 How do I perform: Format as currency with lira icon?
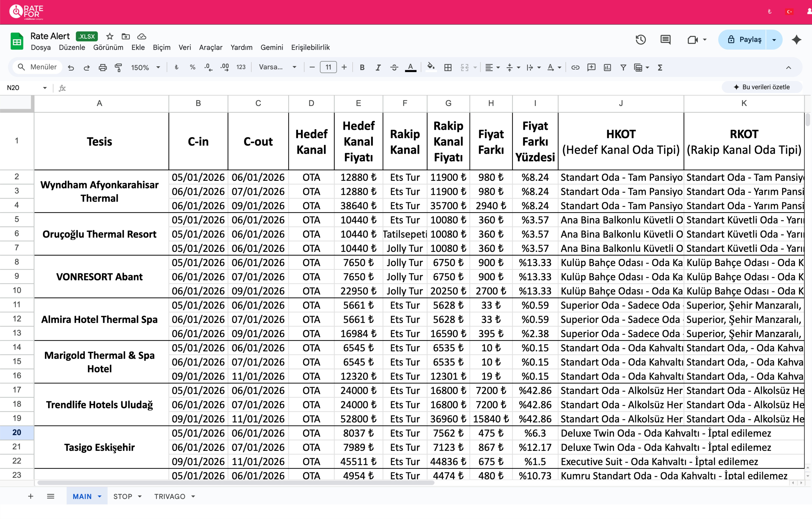pyautogui.click(x=176, y=67)
